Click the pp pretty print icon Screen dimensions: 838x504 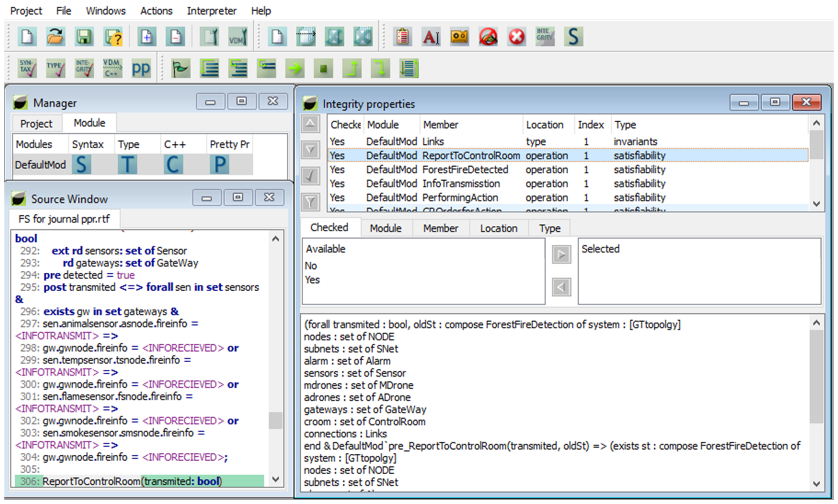pos(141,68)
